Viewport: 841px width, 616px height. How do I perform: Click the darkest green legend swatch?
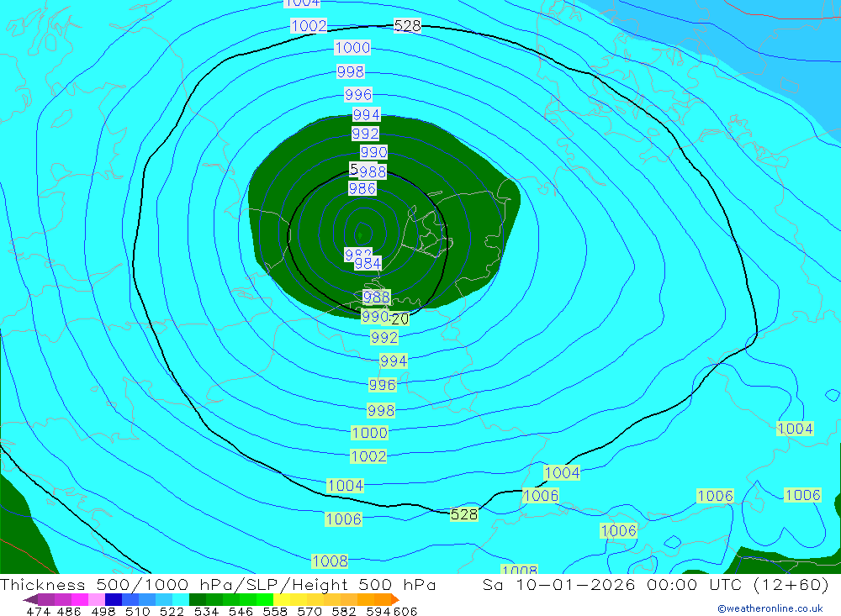click(x=198, y=599)
